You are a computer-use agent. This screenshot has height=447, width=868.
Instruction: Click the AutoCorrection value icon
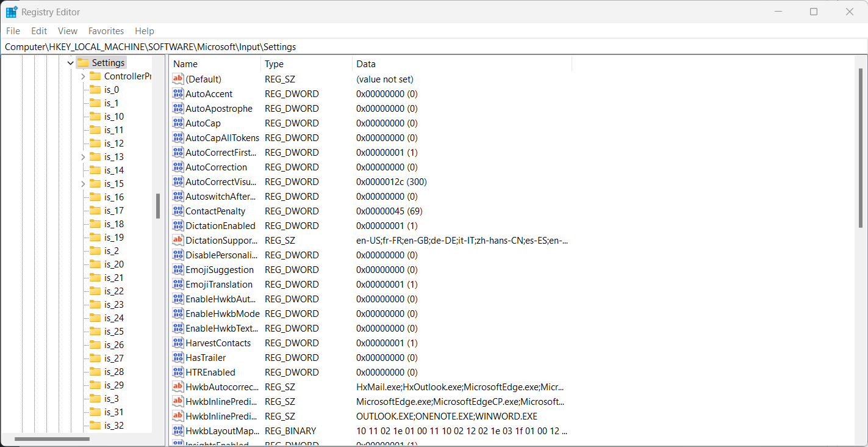[178, 167]
